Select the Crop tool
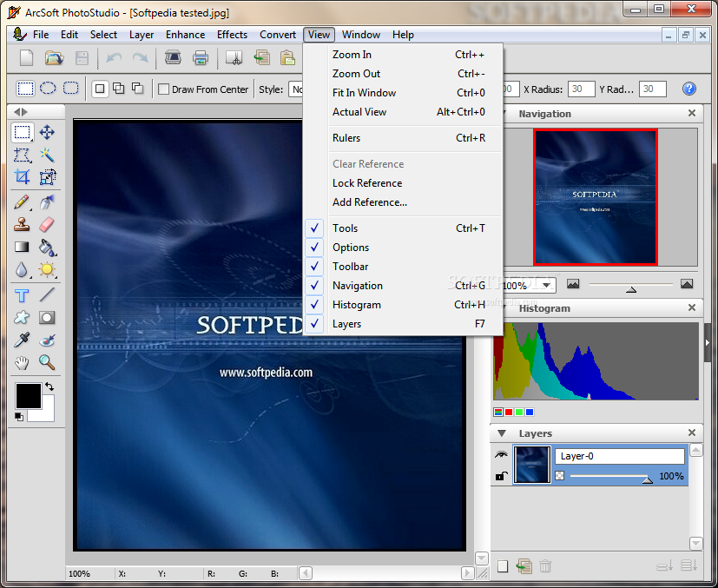This screenshot has height=588, width=718. 22,177
